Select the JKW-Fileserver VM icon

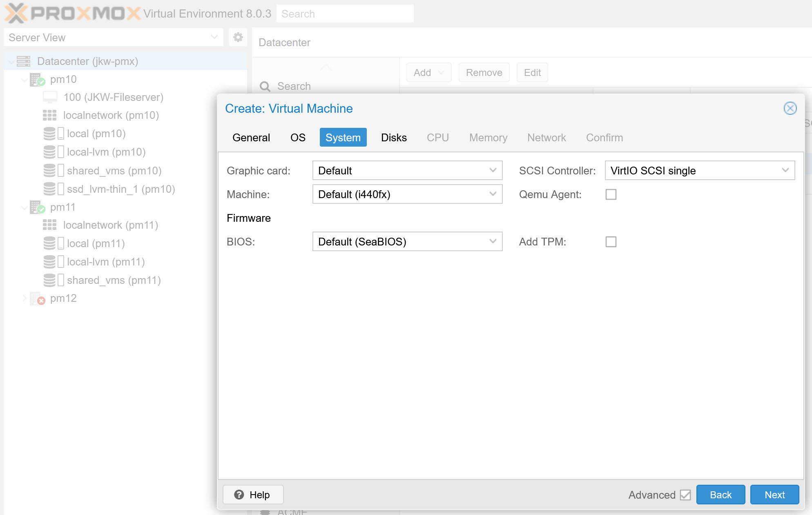pyautogui.click(x=50, y=97)
